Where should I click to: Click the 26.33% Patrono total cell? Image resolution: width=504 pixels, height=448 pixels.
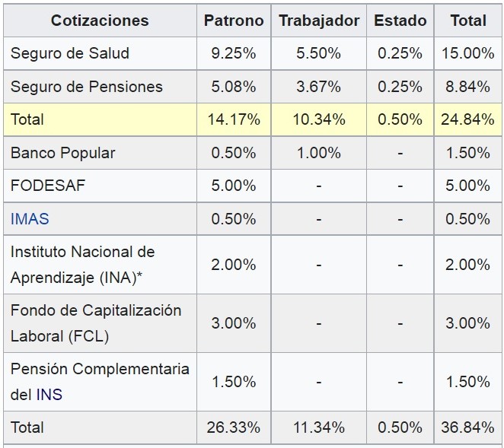point(234,427)
